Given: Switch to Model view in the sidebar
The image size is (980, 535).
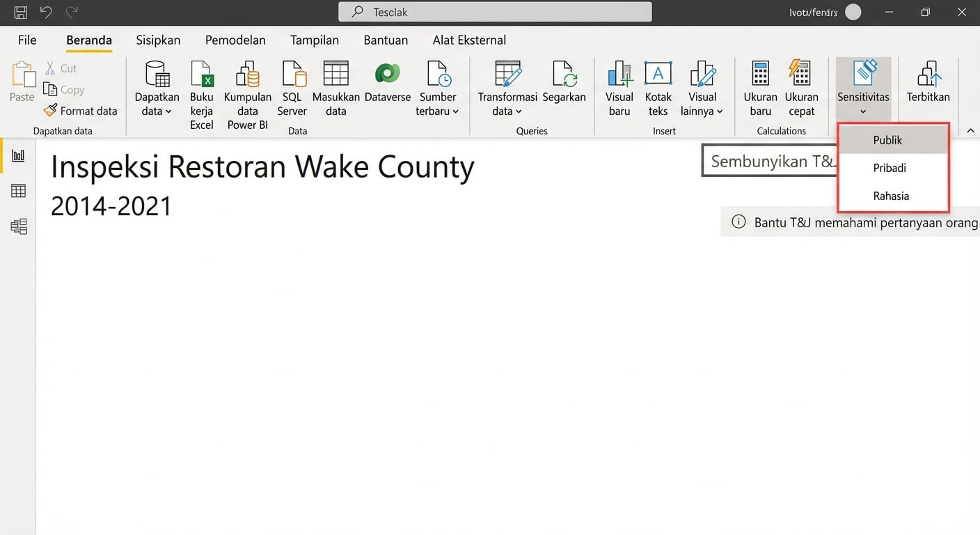Looking at the screenshot, I should [18, 226].
